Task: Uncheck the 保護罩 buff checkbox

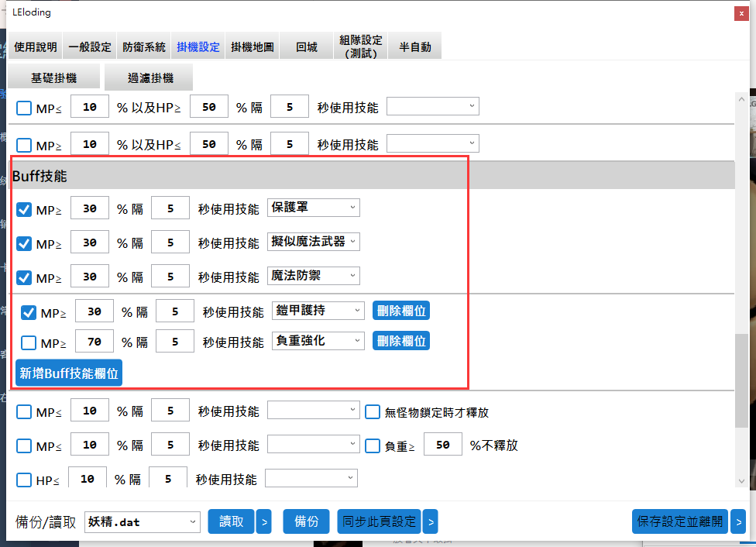Action: pos(23,209)
